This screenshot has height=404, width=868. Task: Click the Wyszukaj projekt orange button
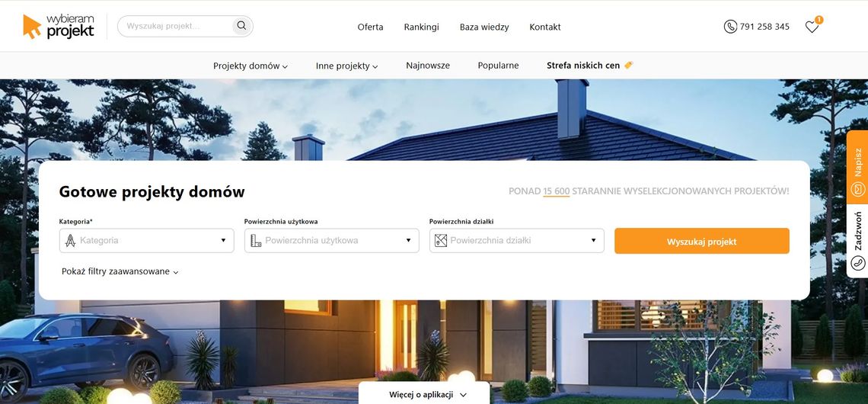point(702,241)
